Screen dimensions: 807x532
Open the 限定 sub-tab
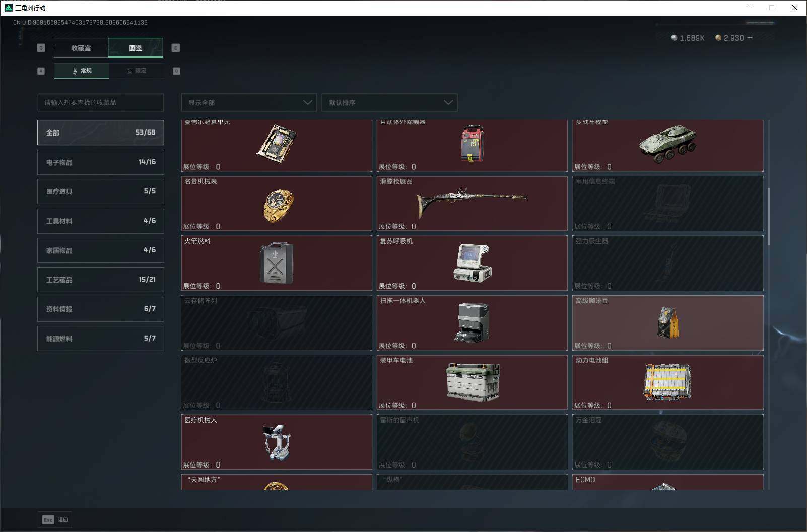coord(136,71)
